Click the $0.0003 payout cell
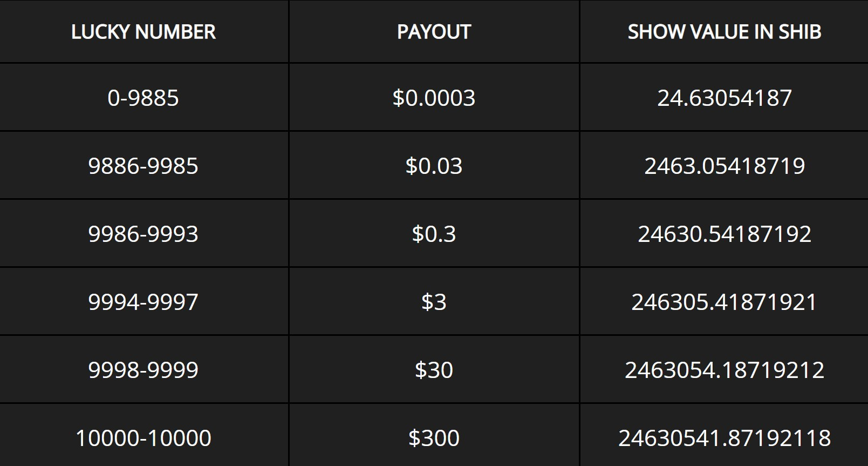 pyautogui.click(x=434, y=98)
